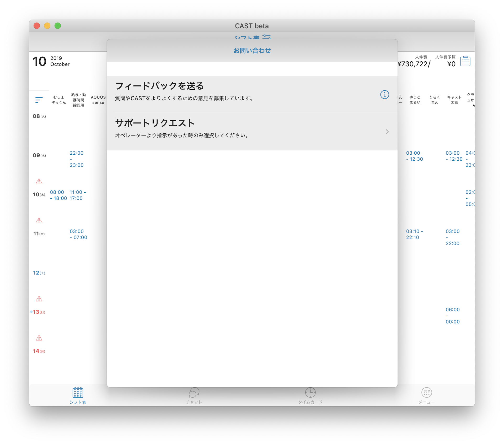The width and height of the screenshot is (504, 445).
Task: Open the メニュー tab
Action: (426, 396)
